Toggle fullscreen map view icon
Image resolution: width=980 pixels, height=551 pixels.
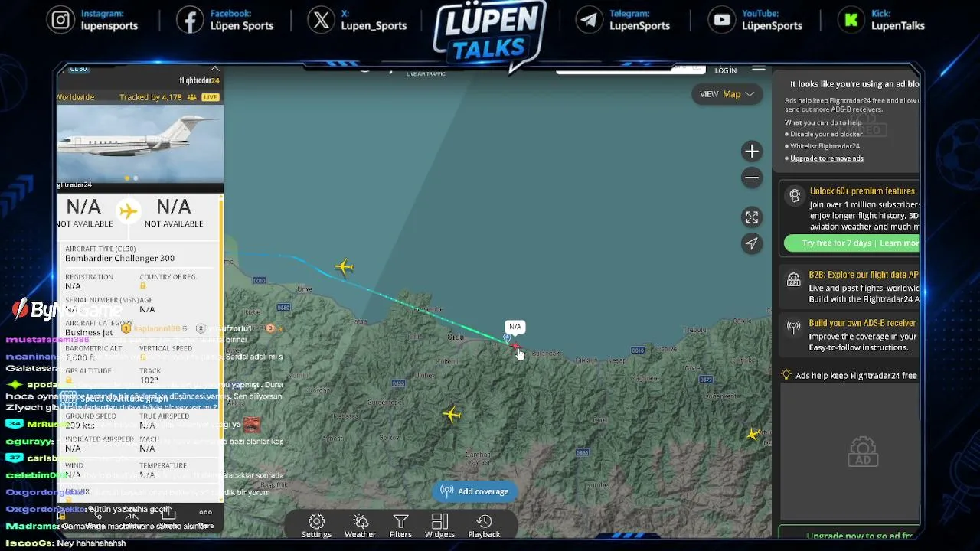(x=752, y=217)
